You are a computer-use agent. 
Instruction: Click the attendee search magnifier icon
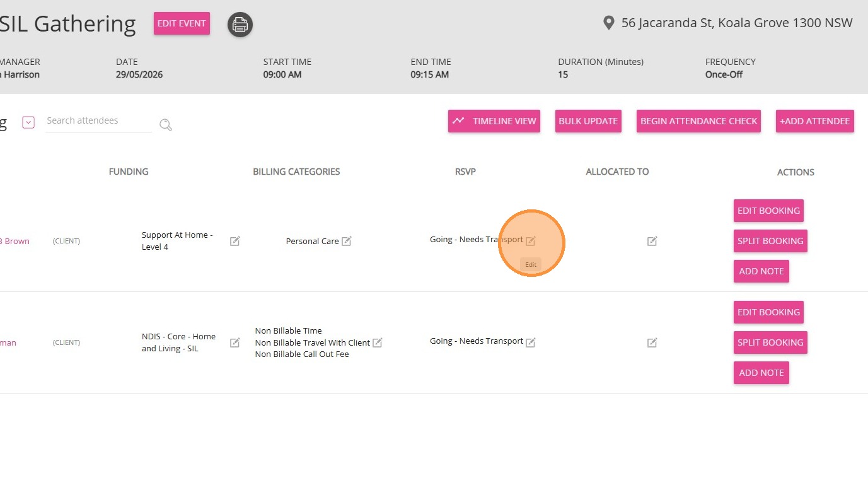pyautogui.click(x=166, y=125)
